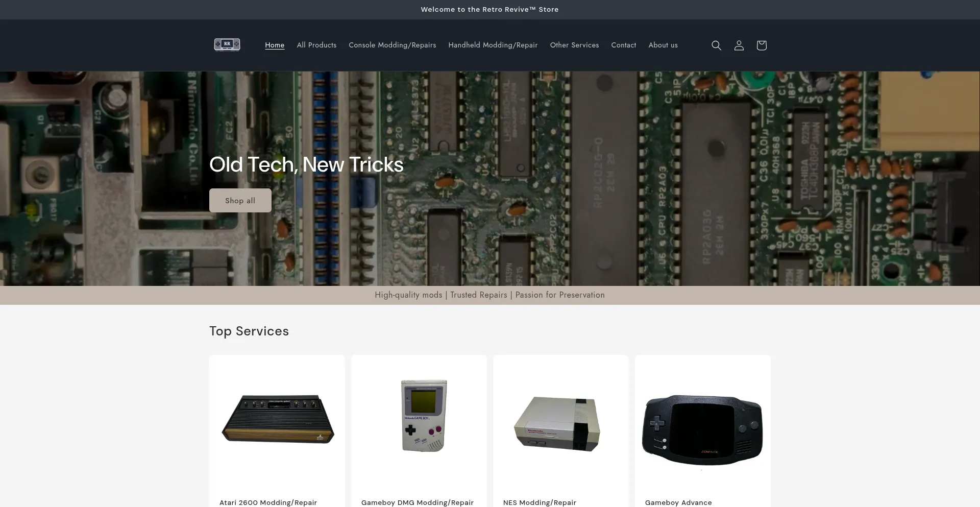Open Handheld Modding/Repair menu item
The image size is (980, 507).
(493, 45)
